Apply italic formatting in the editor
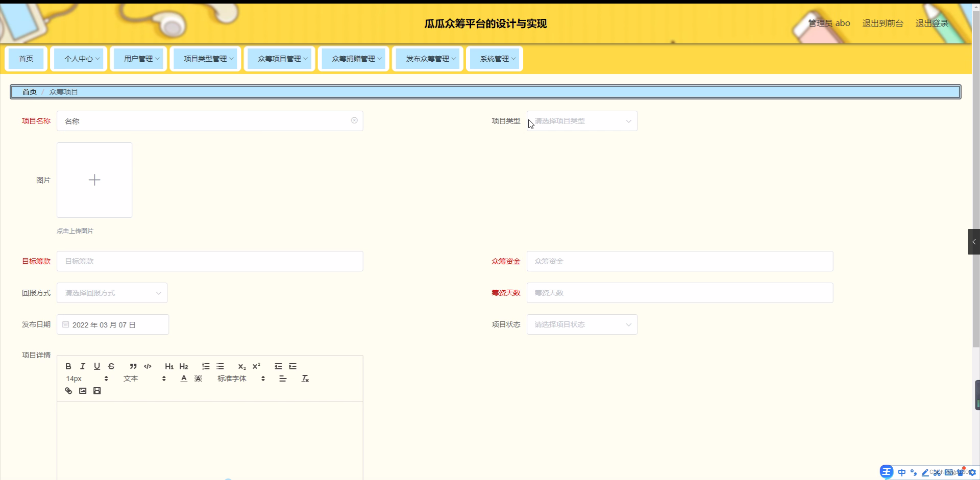The height and width of the screenshot is (480, 980). click(82, 366)
